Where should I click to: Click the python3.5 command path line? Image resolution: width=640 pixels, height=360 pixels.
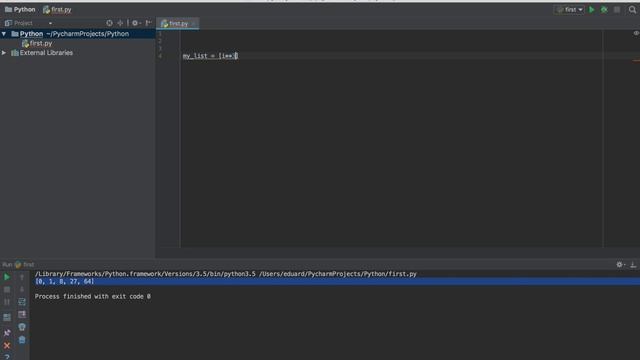[226, 274]
